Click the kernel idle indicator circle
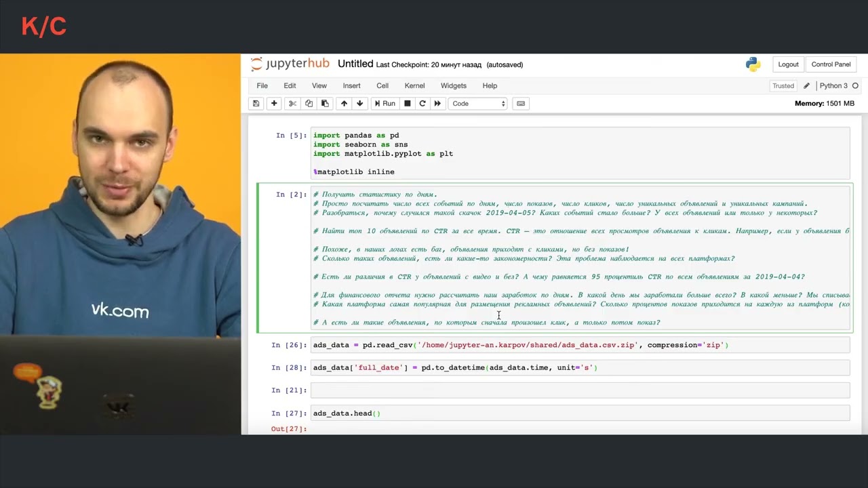The image size is (868, 488). pyautogui.click(x=855, y=86)
